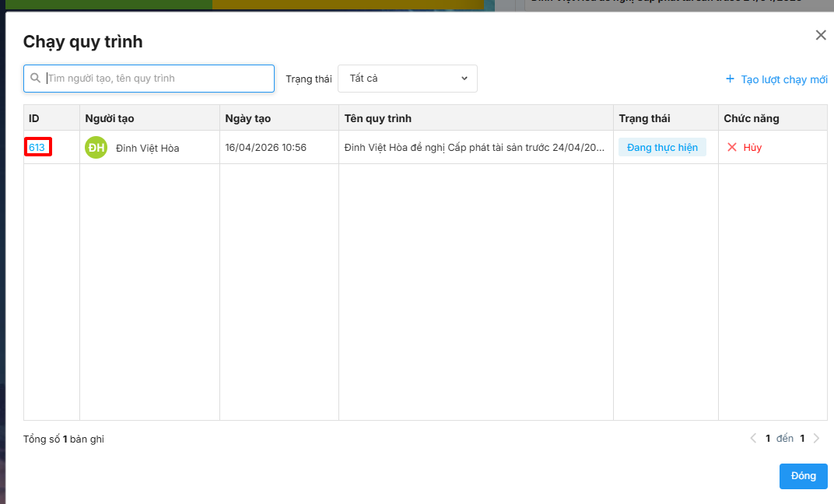This screenshot has width=834, height=504.
Task: Open process run ID 613
Action: 37,147
